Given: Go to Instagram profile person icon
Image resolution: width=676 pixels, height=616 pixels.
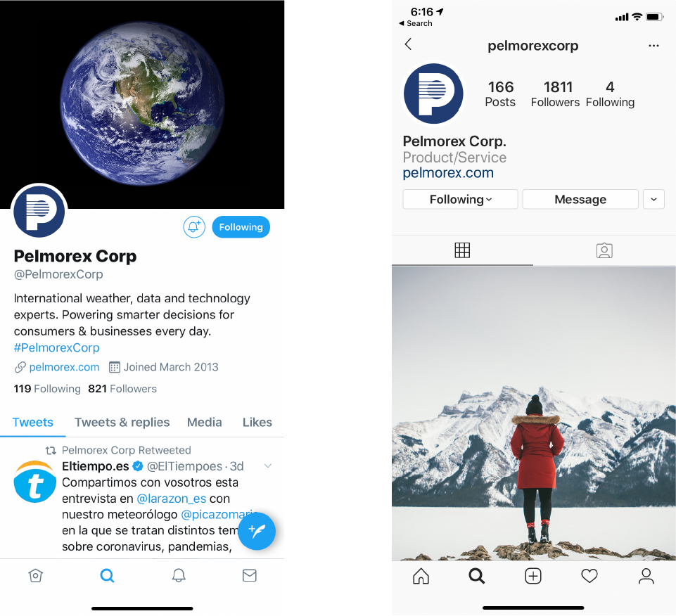Looking at the screenshot, I should (x=646, y=576).
